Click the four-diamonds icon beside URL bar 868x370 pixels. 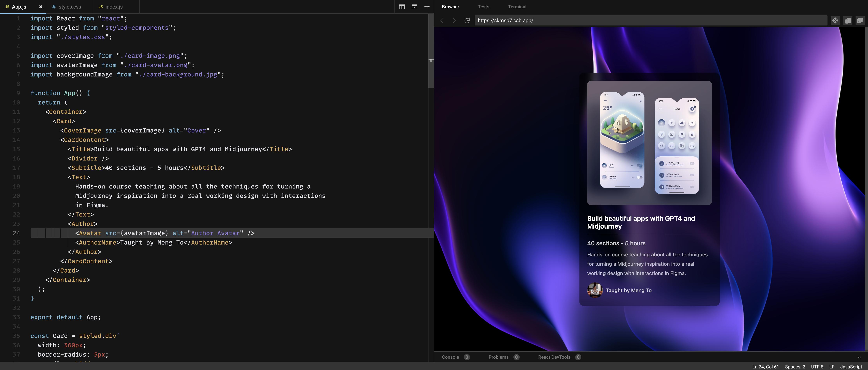(835, 21)
